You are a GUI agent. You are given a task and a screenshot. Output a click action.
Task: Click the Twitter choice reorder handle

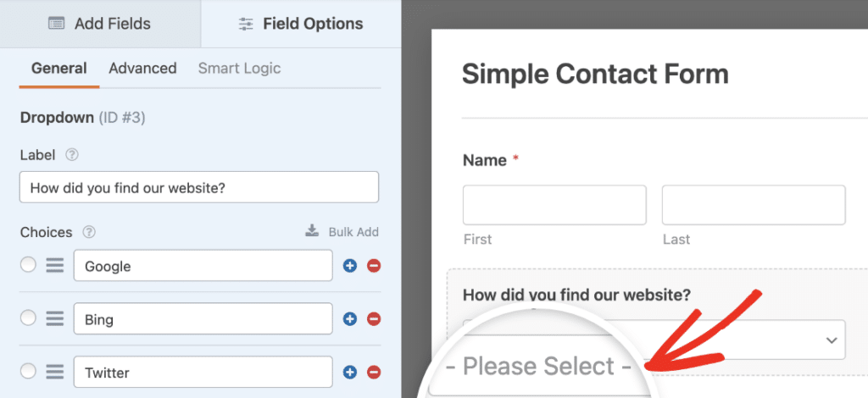(55, 372)
